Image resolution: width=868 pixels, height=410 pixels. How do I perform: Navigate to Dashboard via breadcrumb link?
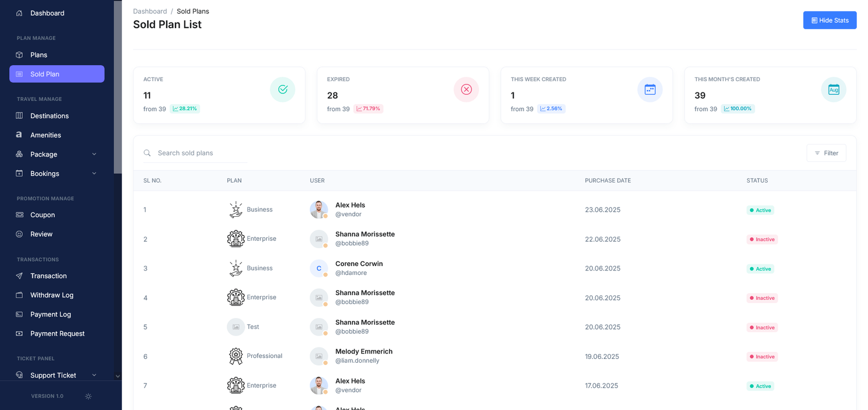[x=150, y=11]
